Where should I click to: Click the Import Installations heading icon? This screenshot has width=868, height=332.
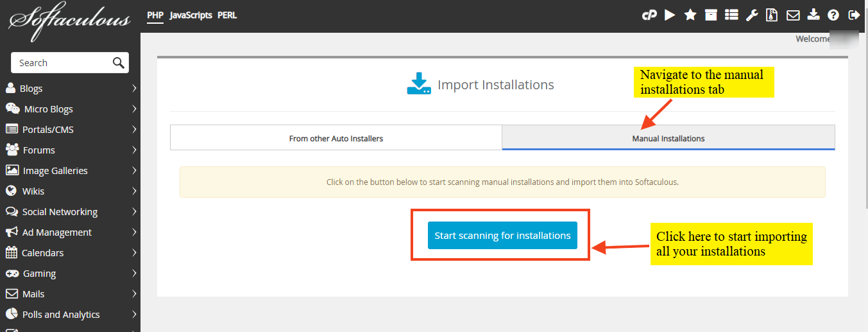point(419,84)
